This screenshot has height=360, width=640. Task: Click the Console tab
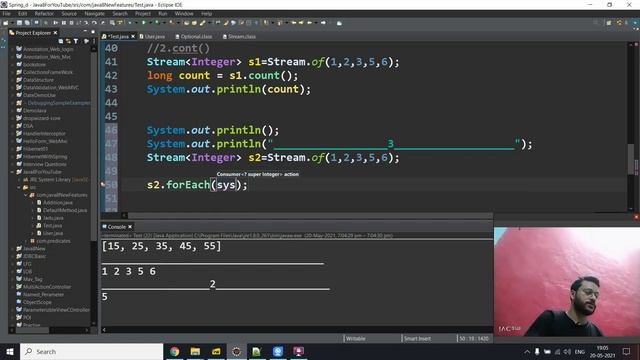click(x=116, y=227)
